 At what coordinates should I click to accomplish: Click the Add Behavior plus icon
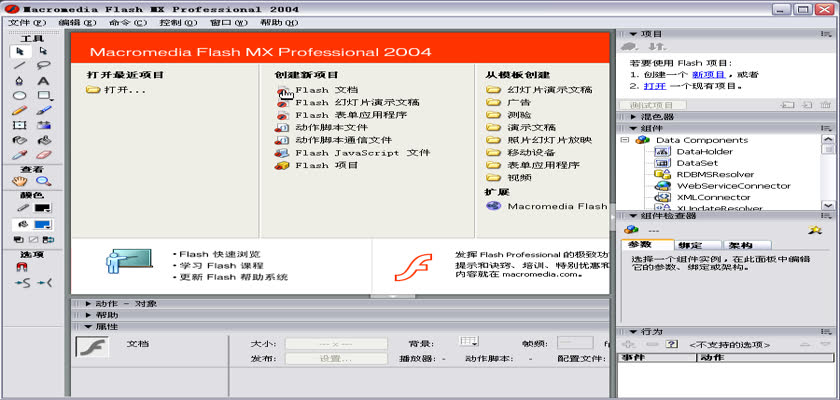coord(628,344)
